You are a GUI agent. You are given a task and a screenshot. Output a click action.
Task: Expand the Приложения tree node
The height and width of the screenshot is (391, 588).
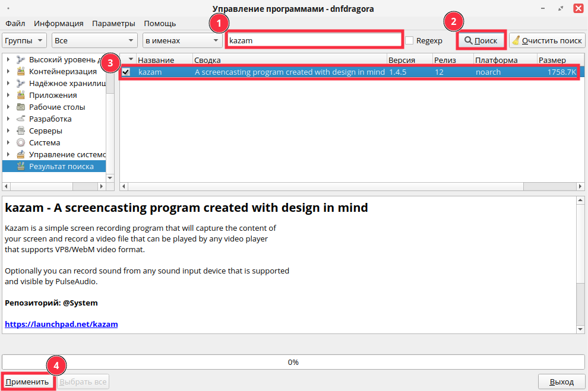tap(8, 95)
